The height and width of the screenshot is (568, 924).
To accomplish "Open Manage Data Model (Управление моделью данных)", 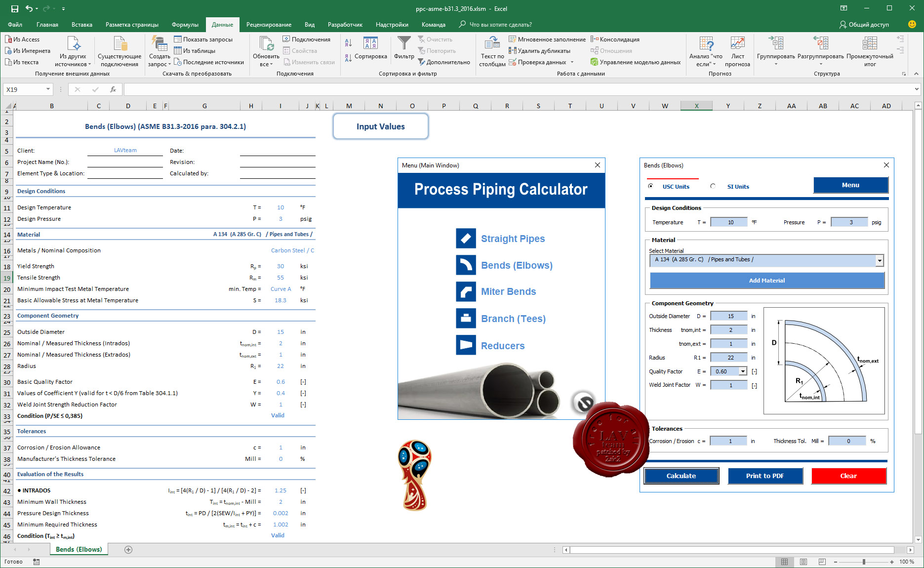I will (x=636, y=62).
